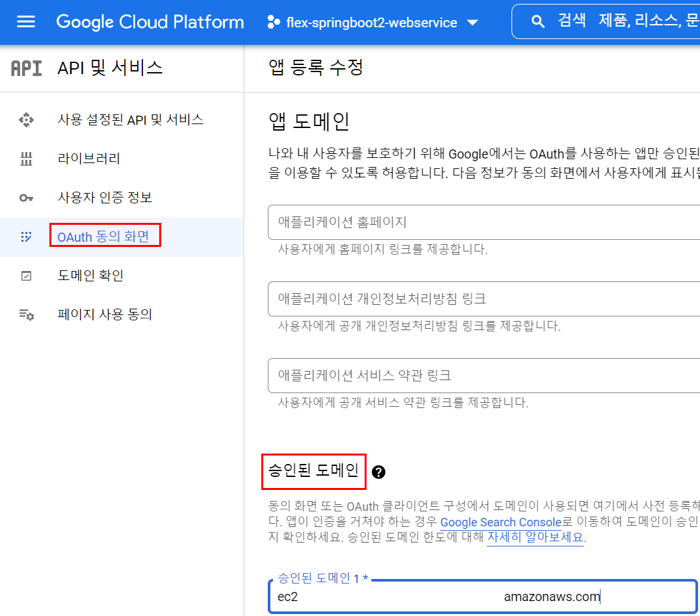Viewport: 700px width, 616px height.
Task: Open the flex-springboot2-webservice project selector
Action: tap(373, 22)
